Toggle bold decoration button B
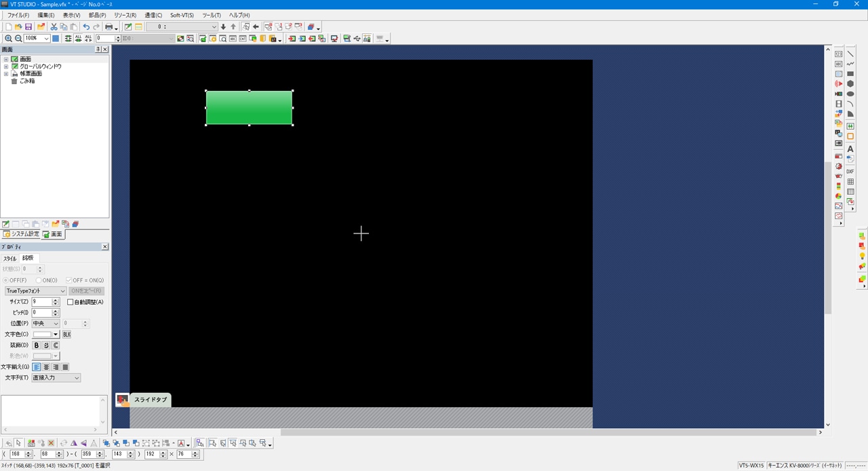Image resolution: width=868 pixels, height=471 pixels. point(37,345)
